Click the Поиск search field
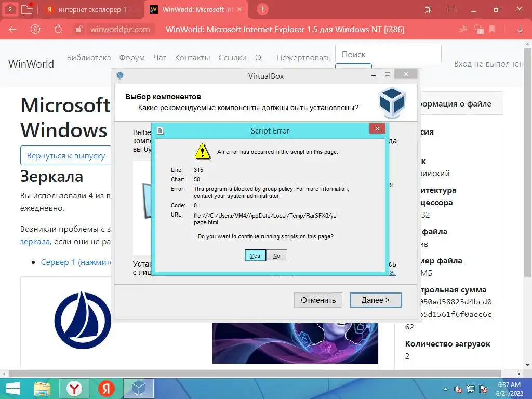Screen dimensions: 532x399 coord(388,54)
